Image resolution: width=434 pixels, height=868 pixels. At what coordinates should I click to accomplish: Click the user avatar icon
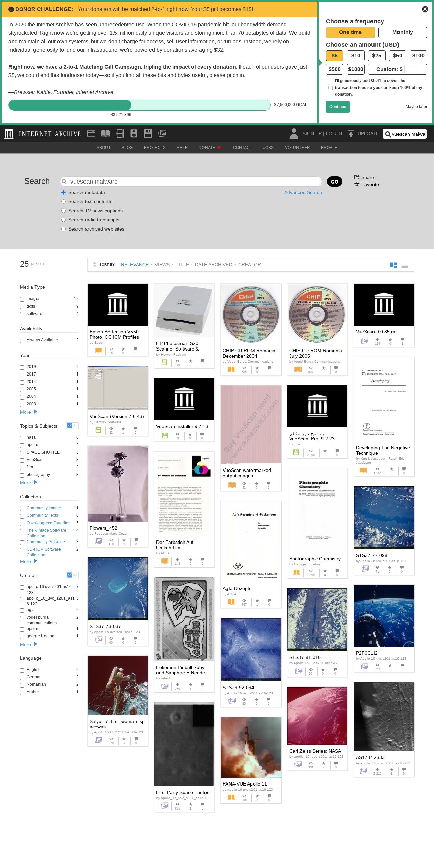(x=294, y=134)
